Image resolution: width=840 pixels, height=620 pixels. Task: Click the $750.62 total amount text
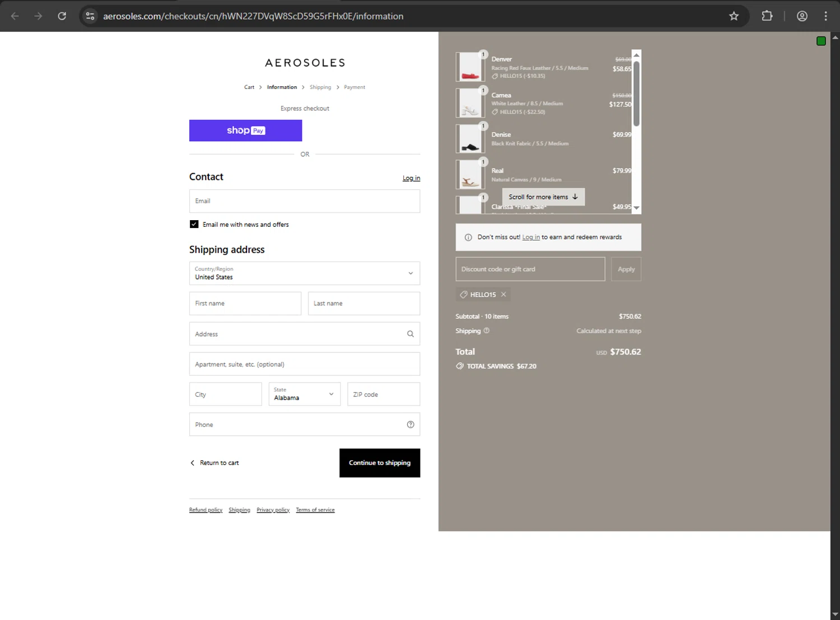tap(626, 352)
